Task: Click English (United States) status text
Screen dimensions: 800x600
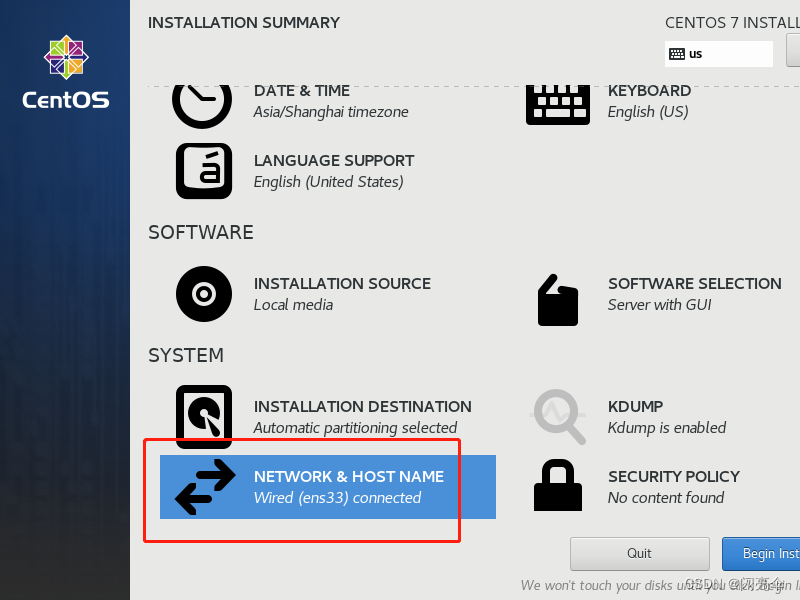Action: pyautogui.click(x=329, y=182)
